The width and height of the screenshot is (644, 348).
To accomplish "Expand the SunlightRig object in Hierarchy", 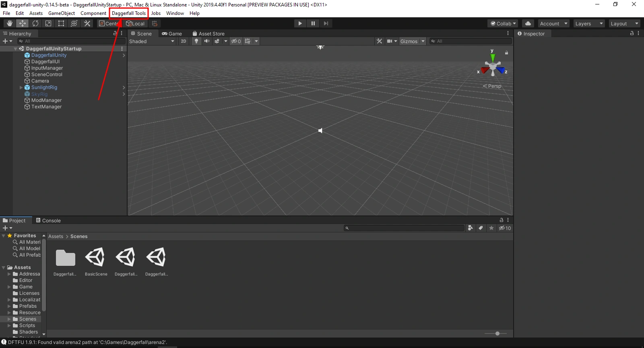I will pos(21,87).
